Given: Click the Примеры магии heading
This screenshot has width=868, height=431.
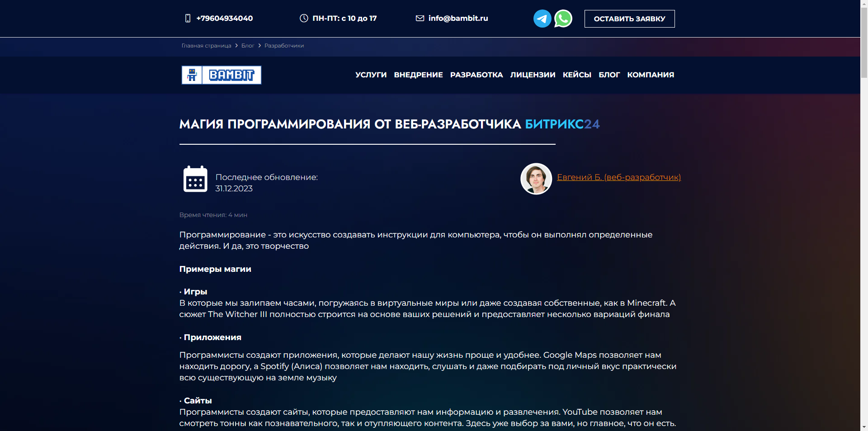Looking at the screenshot, I should (215, 269).
